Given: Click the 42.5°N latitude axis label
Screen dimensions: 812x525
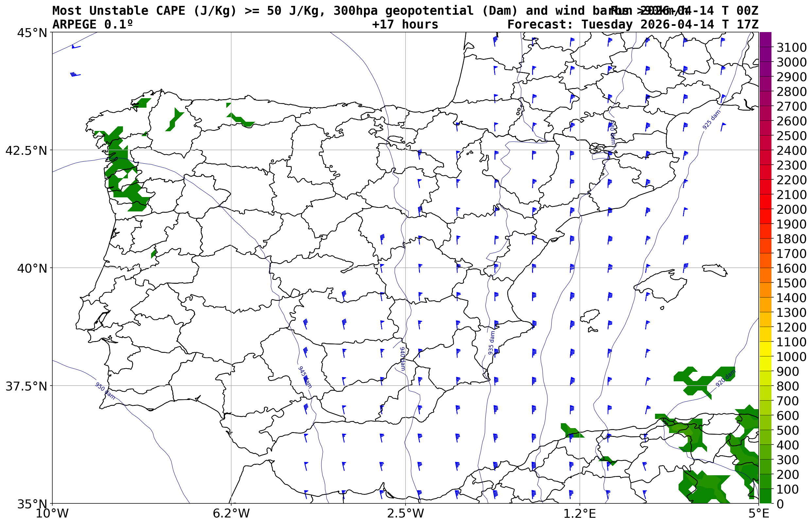Looking at the screenshot, I should 26,150.
